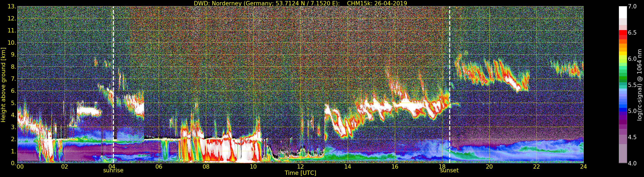Screen dimensions: 644x177
Task: Click the '14' time axis tick
Action: tap(347, 167)
